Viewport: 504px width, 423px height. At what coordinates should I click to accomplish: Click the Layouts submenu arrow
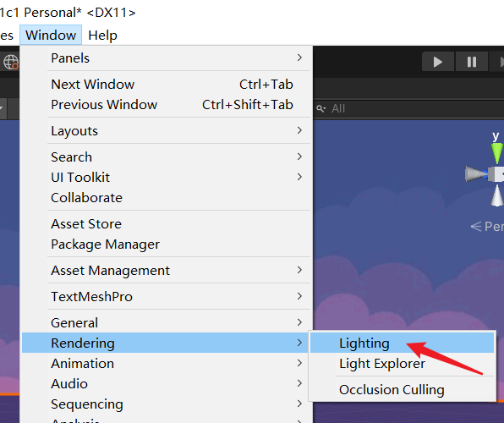click(x=299, y=130)
